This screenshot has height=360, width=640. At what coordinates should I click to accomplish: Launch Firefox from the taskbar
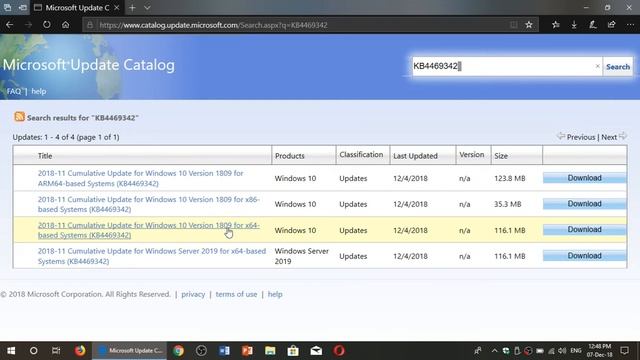[80, 351]
